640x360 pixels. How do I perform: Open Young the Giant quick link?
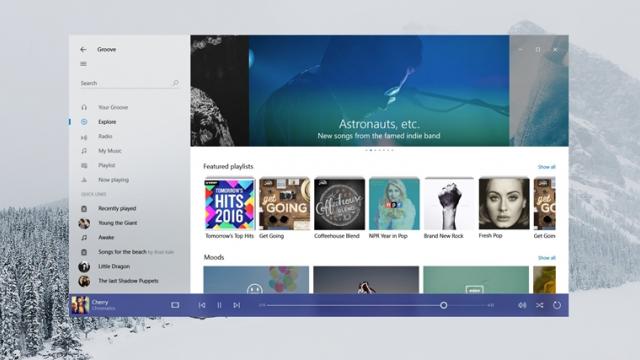pyautogui.click(x=118, y=223)
